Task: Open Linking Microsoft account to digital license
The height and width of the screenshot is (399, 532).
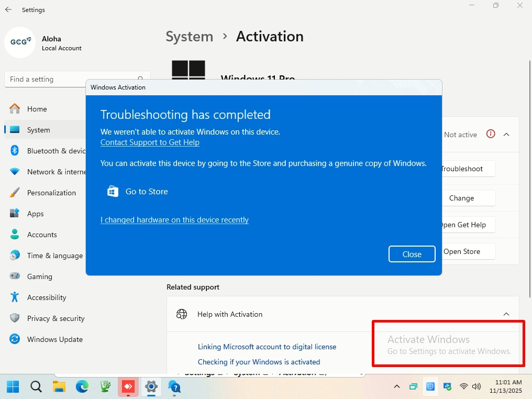Action: (x=267, y=347)
